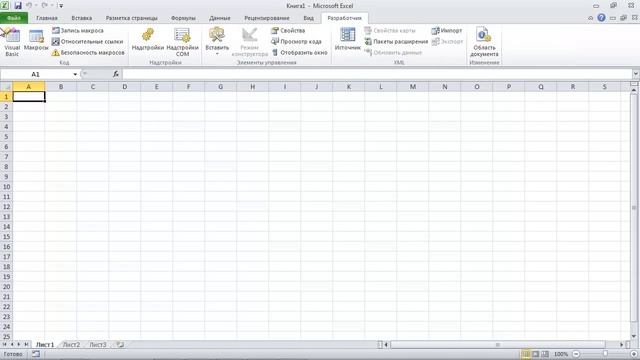640x360 pixels.
Task: Click Свойства карты button
Action: tap(390, 31)
